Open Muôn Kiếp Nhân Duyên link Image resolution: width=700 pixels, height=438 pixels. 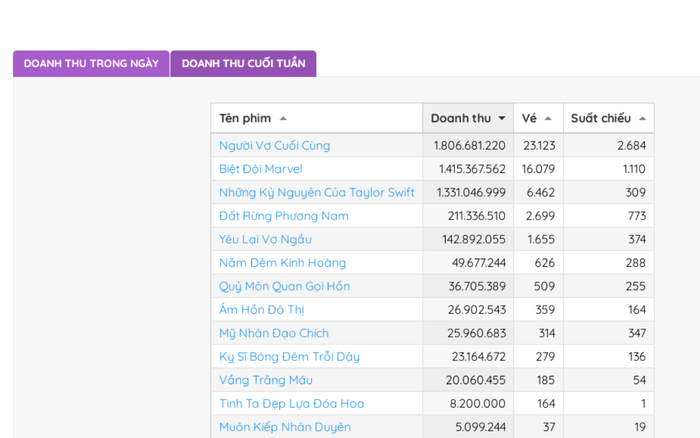284,427
